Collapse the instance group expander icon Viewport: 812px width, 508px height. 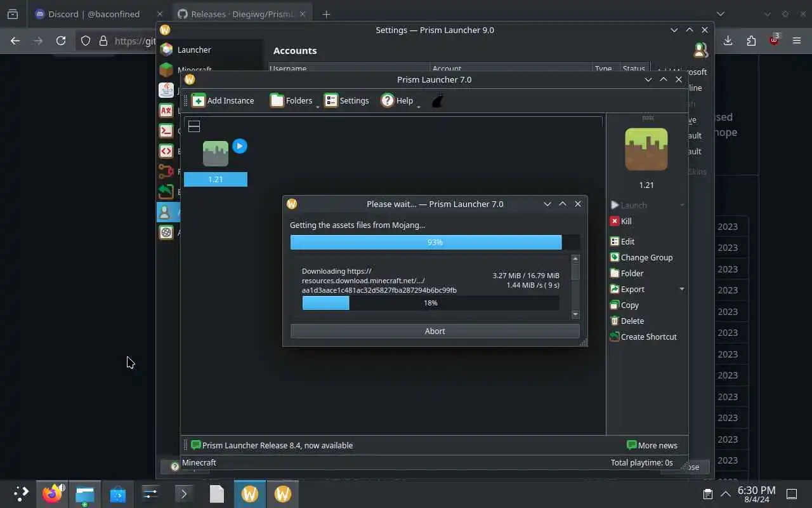194,126
